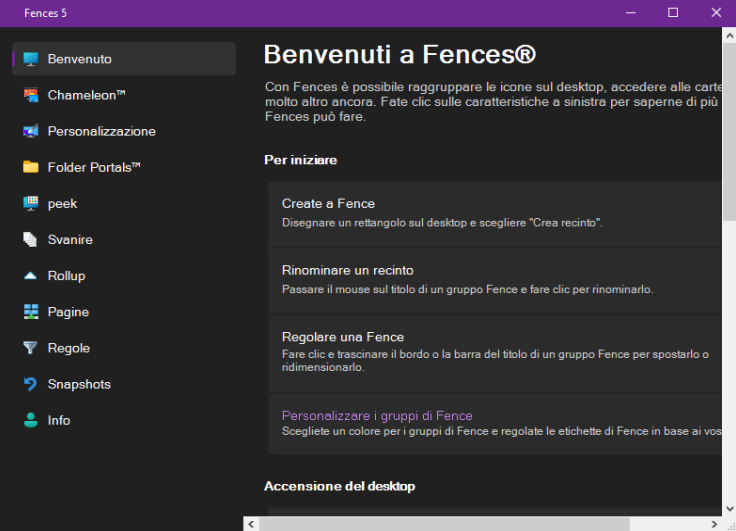Select the Regolare una Fence card
Screen dimensions: 736x531
coord(495,353)
